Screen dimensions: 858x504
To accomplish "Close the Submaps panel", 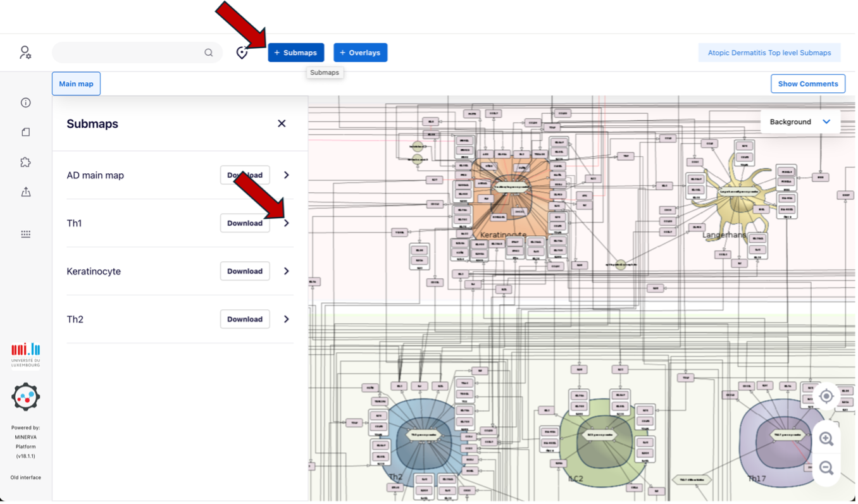I will [x=282, y=123].
